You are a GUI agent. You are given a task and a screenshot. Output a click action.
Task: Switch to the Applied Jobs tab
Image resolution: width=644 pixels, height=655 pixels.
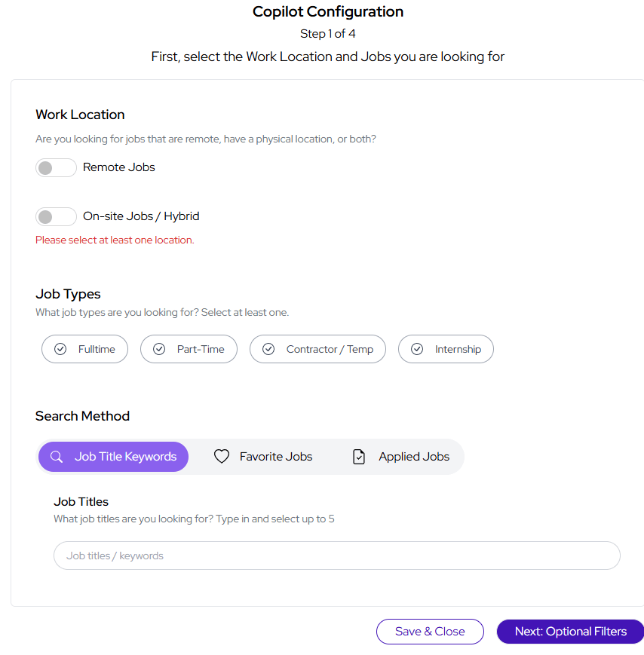coord(413,457)
